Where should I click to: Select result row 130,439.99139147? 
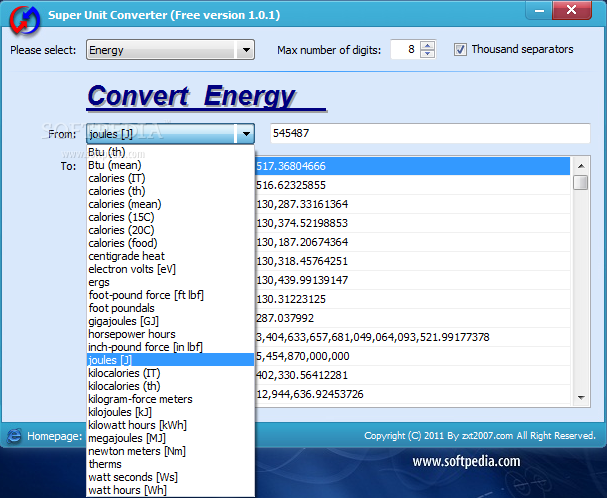tap(412, 280)
